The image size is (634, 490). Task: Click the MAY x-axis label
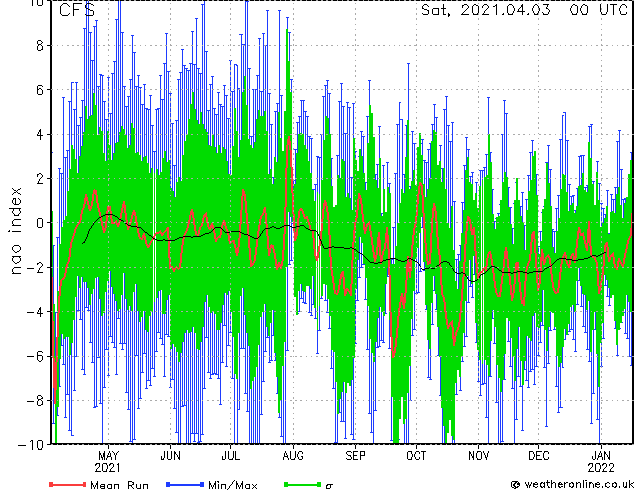[108, 456]
